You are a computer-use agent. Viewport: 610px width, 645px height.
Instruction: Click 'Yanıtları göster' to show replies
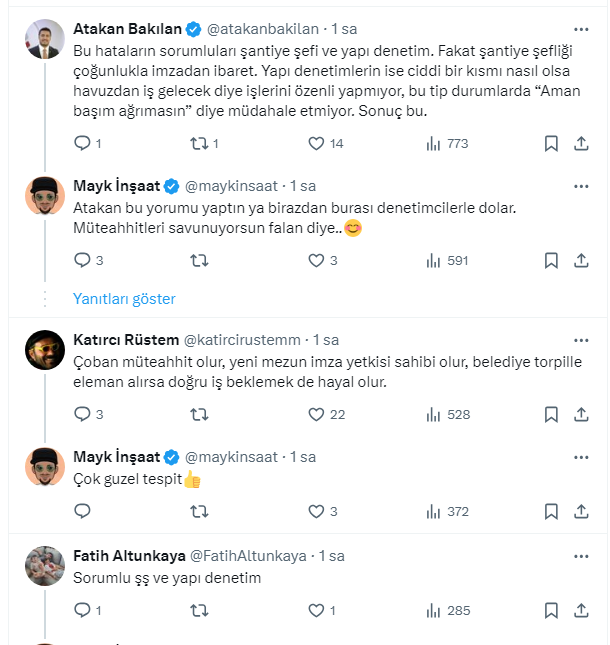124,298
